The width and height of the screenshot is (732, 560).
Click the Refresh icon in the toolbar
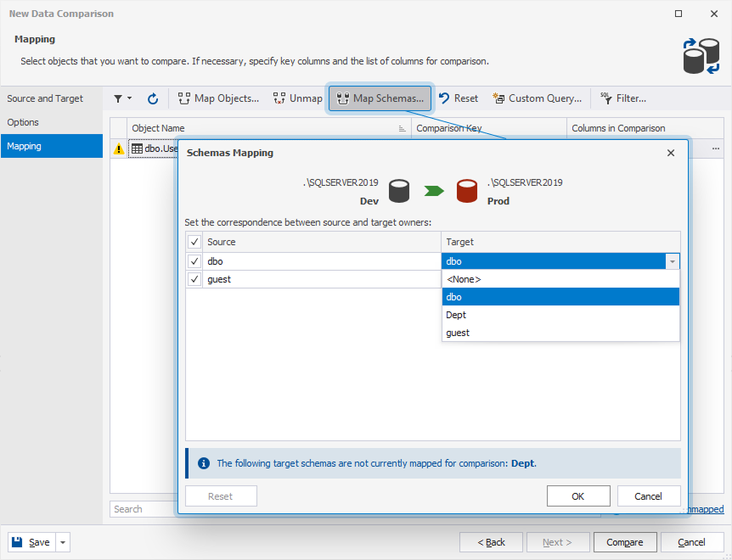coord(153,98)
